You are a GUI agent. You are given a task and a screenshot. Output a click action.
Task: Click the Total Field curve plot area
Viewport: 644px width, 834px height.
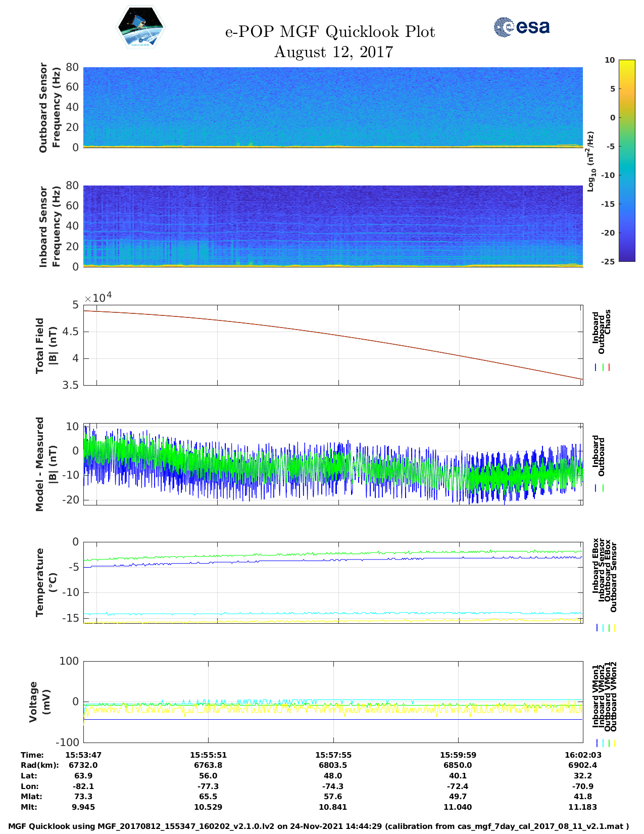(x=333, y=345)
